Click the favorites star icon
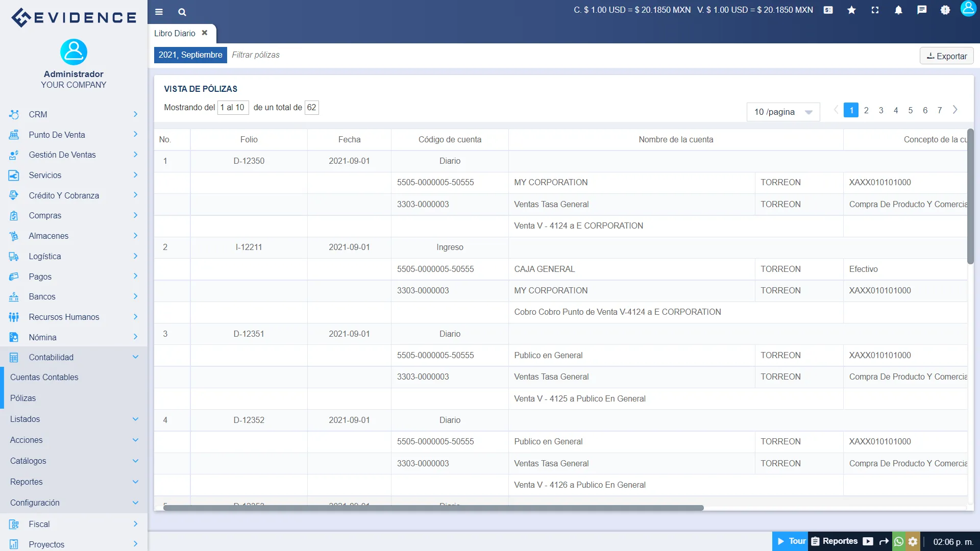This screenshot has height=551, width=980. pyautogui.click(x=851, y=10)
